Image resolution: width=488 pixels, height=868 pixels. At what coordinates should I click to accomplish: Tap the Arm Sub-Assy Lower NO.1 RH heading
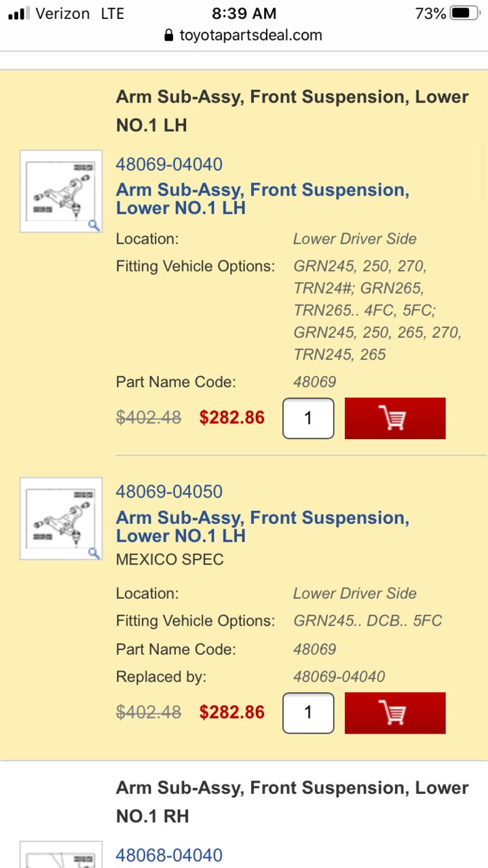click(x=292, y=801)
